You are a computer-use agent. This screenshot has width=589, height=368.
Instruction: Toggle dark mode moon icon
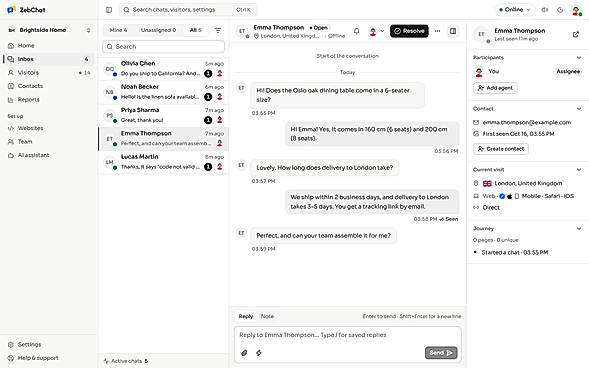coord(560,10)
